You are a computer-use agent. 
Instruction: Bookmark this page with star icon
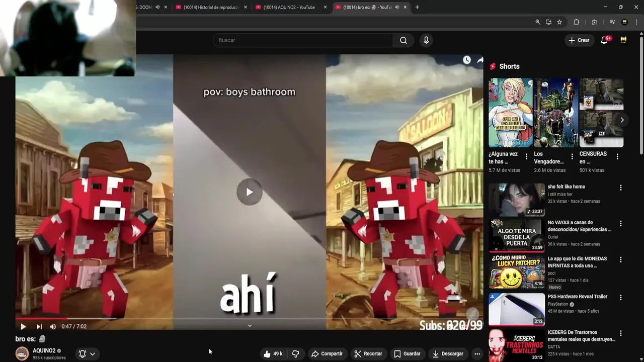point(559,22)
